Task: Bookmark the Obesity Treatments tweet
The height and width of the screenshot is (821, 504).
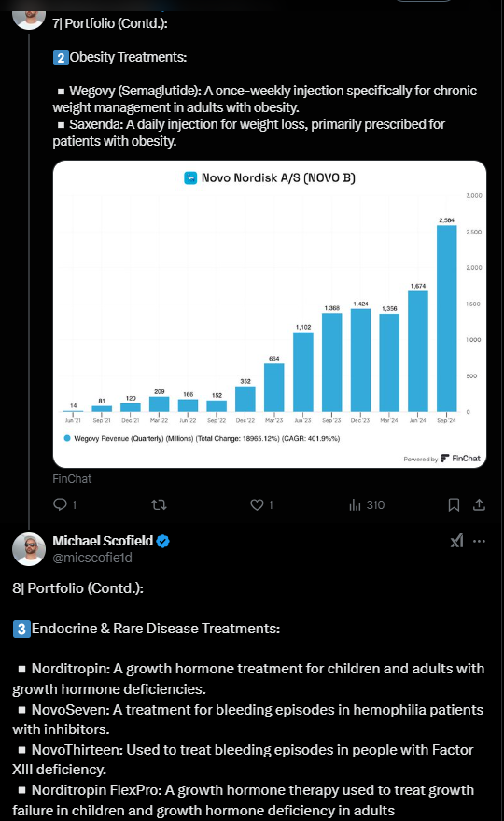Action: click(454, 504)
